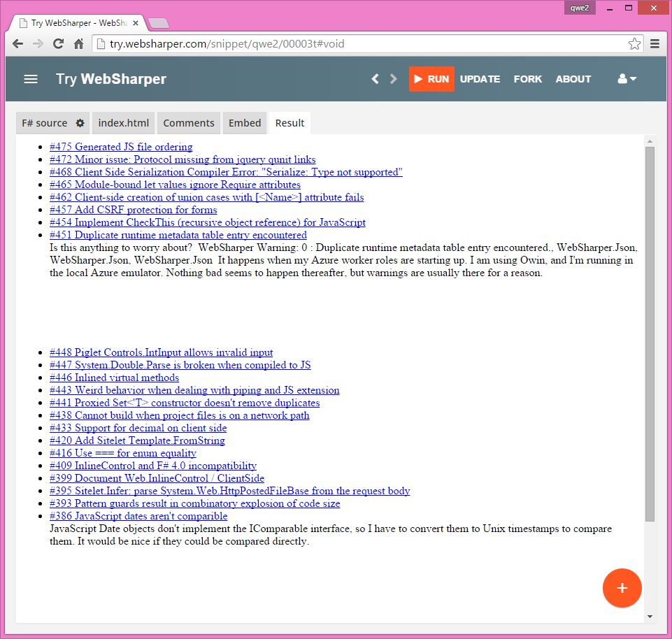This screenshot has width=672, height=639.
Task: Click UPDATE in the header
Action: pos(480,79)
